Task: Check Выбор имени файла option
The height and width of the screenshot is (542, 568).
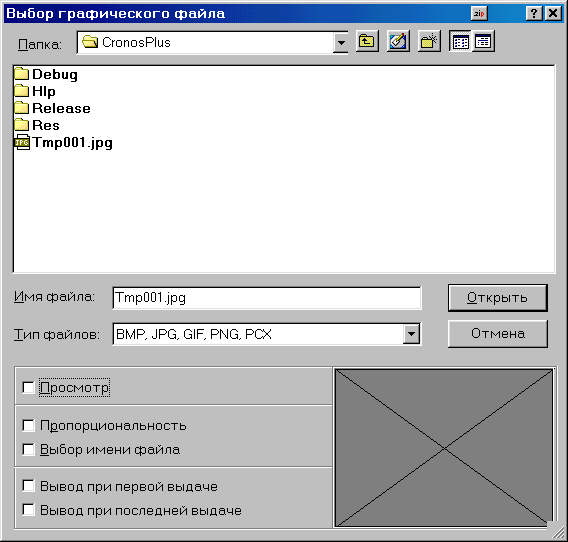Action: coord(28,450)
